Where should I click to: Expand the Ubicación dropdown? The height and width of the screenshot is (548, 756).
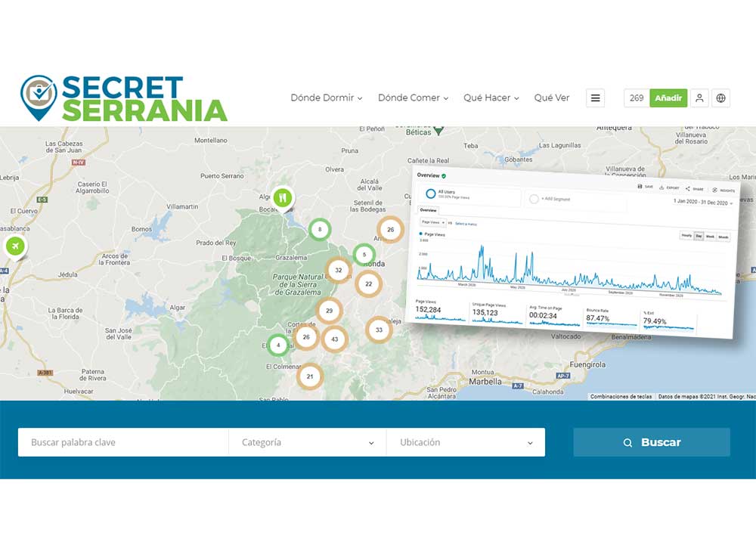[466, 442]
